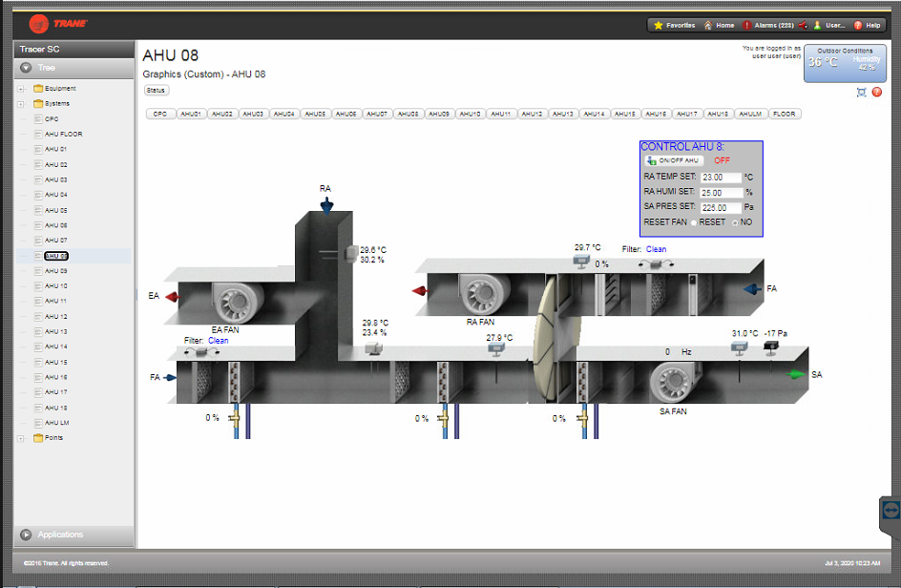Select CPC in the tree
This screenshot has width=901, height=588.
click(x=52, y=119)
